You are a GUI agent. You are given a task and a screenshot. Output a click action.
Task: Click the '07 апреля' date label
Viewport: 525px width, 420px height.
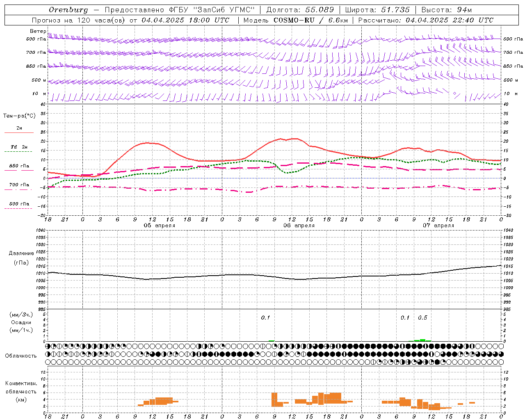[x=438, y=226]
